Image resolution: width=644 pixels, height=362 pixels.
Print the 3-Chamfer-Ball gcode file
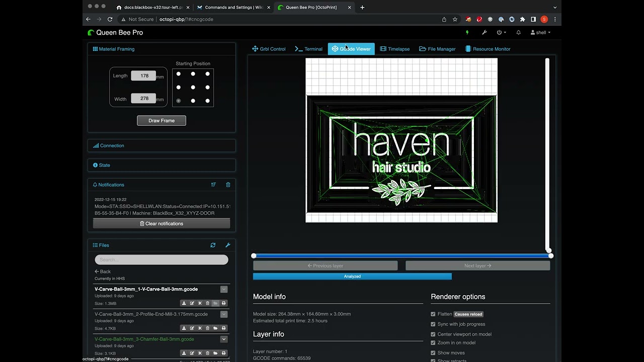pyautogui.click(x=224, y=353)
